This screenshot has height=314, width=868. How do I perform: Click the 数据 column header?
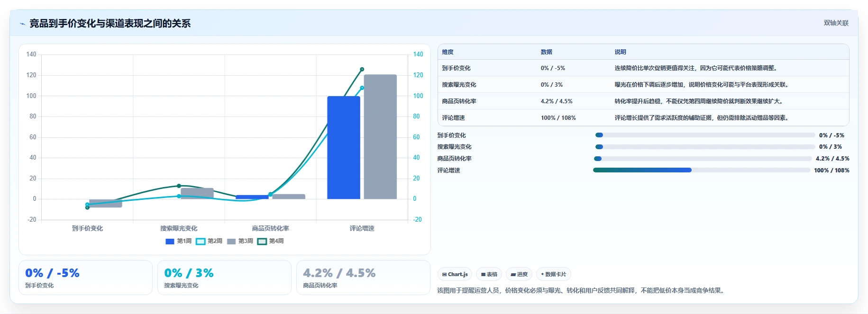[546, 52]
